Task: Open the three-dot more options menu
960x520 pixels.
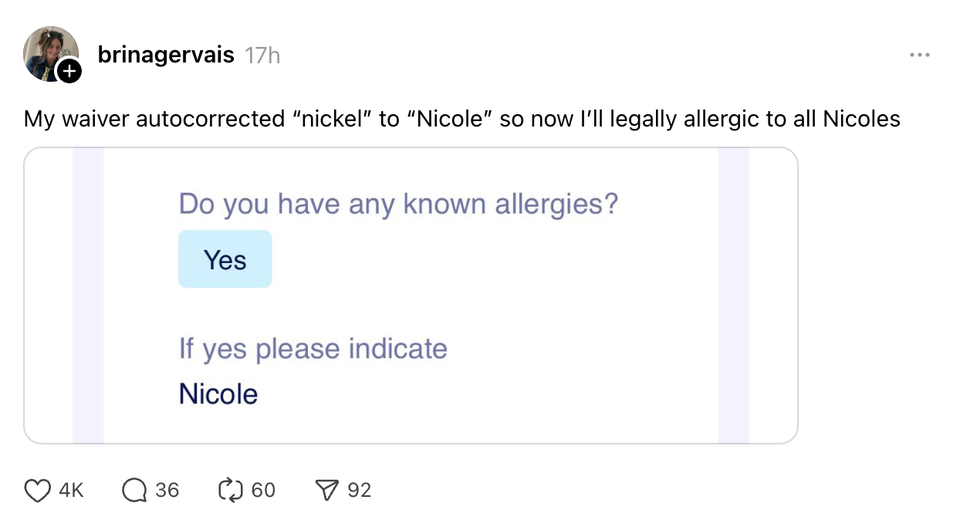Action: [919, 55]
